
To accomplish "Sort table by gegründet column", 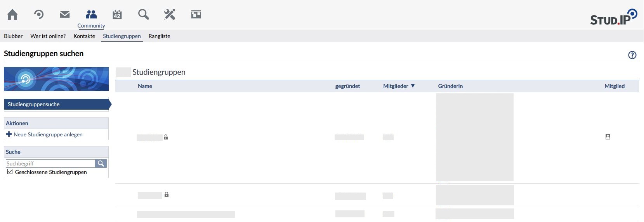I will click(347, 86).
